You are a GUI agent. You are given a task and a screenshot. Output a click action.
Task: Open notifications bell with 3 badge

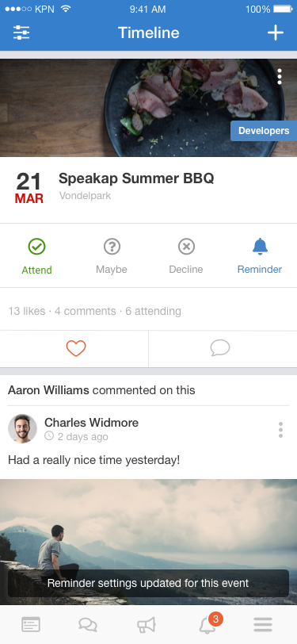point(210,623)
